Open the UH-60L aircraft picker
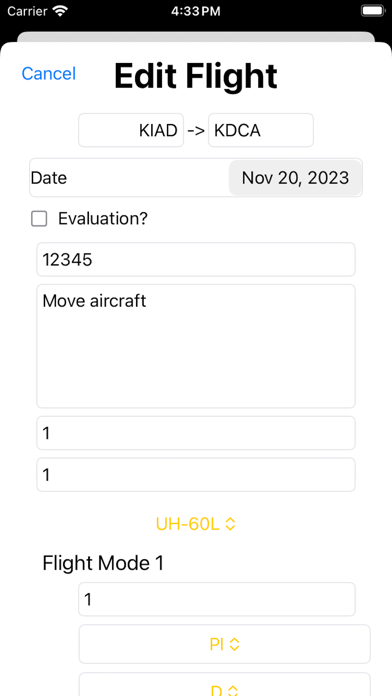 tap(195, 524)
